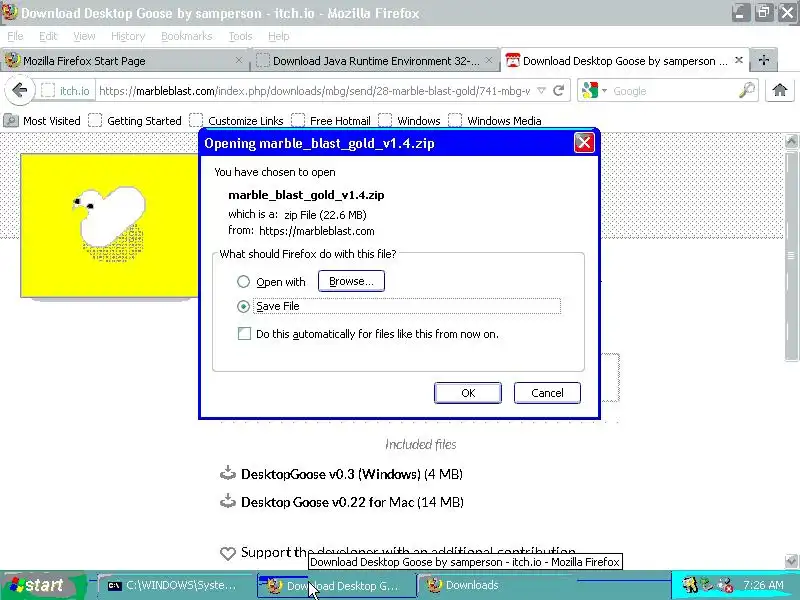The image size is (800, 600).
Task: Open the Help menu
Action: click(x=279, y=36)
